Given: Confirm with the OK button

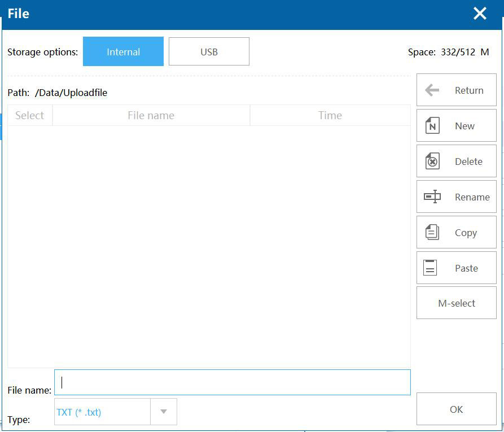Looking at the screenshot, I should [x=457, y=409].
